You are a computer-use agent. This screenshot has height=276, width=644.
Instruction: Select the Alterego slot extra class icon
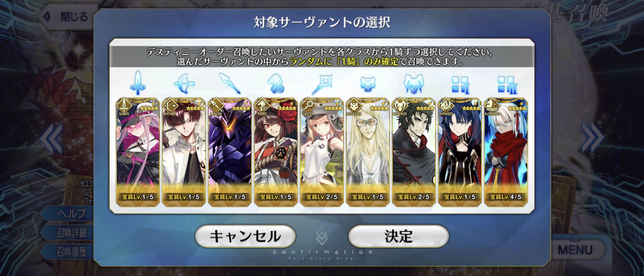pyautogui.click(x=506, y=85)
